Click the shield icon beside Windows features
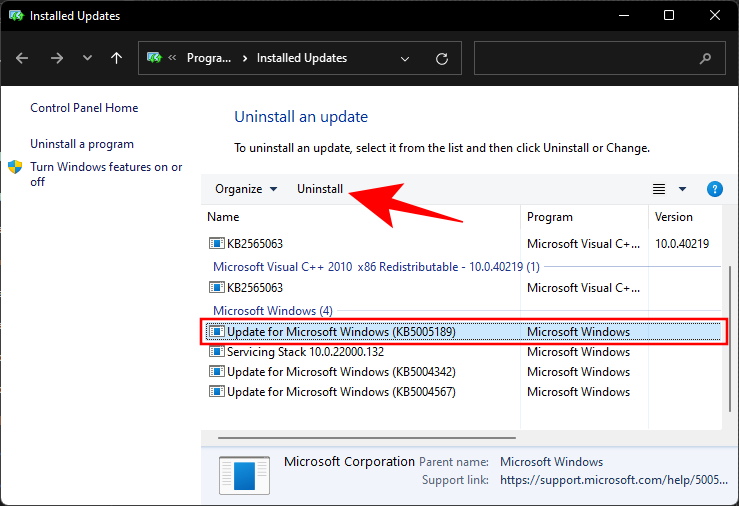Image resolution: width=739 pixels, height=506 pixels. pyautogui.click(x=15, y=167)
